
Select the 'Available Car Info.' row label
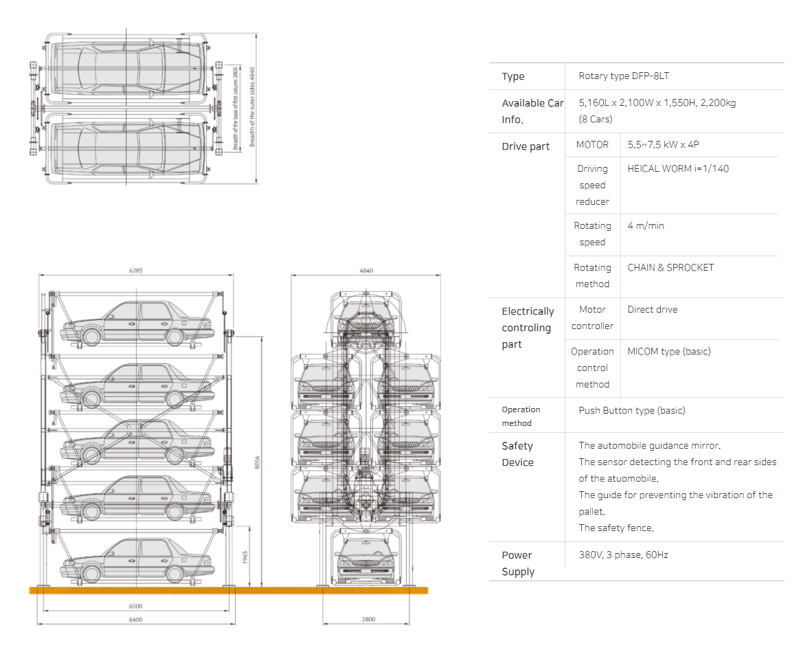point(532,111)
